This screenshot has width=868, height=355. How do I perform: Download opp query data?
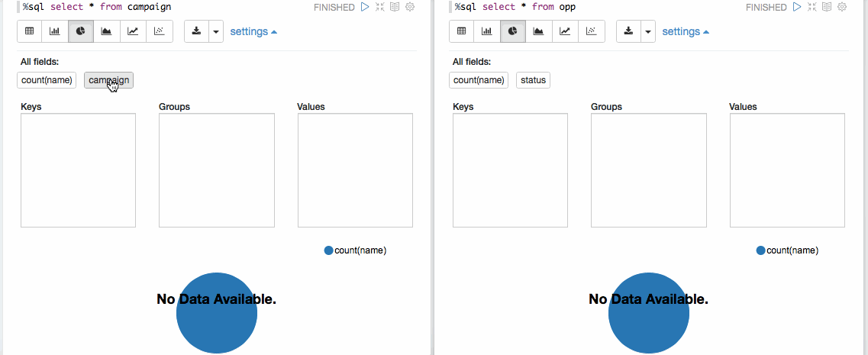coord(628,31)
